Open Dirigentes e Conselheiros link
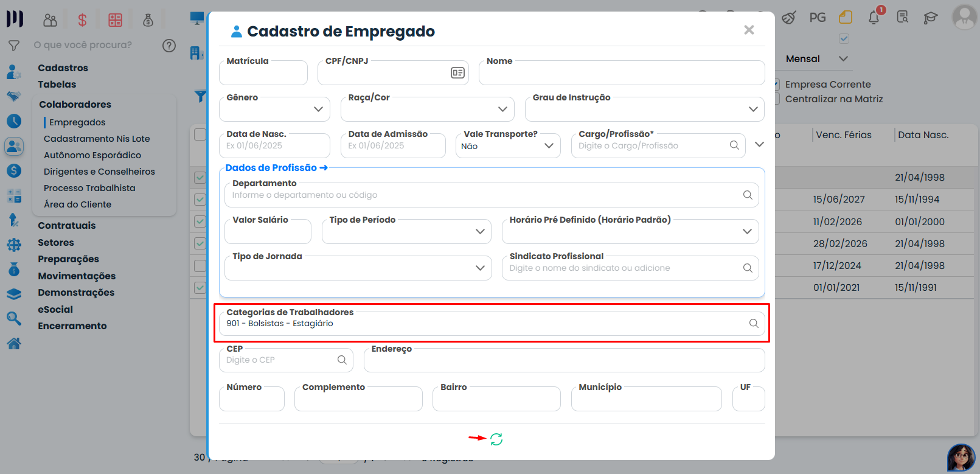This screenshot has height=474, width=980. tap(99, 172)
